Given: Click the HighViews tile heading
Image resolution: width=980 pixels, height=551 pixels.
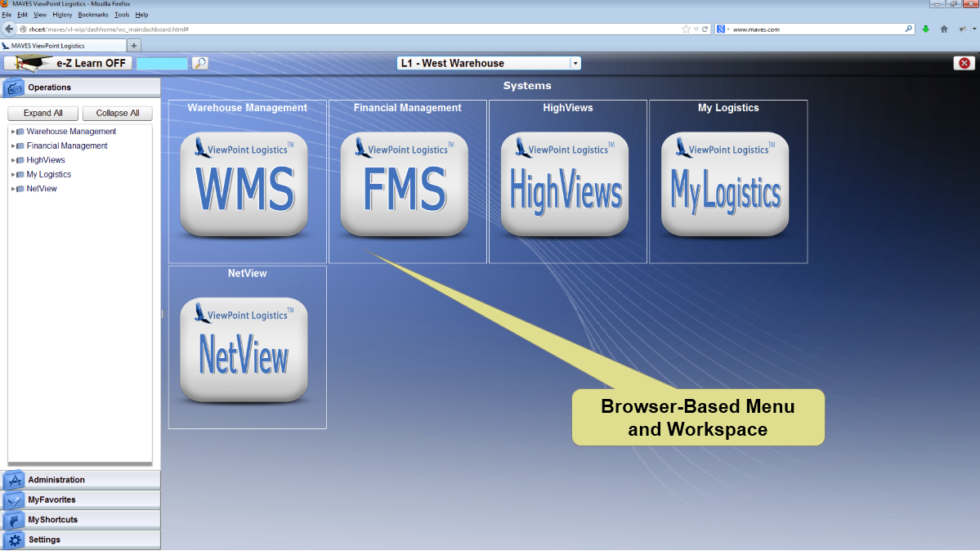Looking at the screenshot, I should [x=568, y=108].
